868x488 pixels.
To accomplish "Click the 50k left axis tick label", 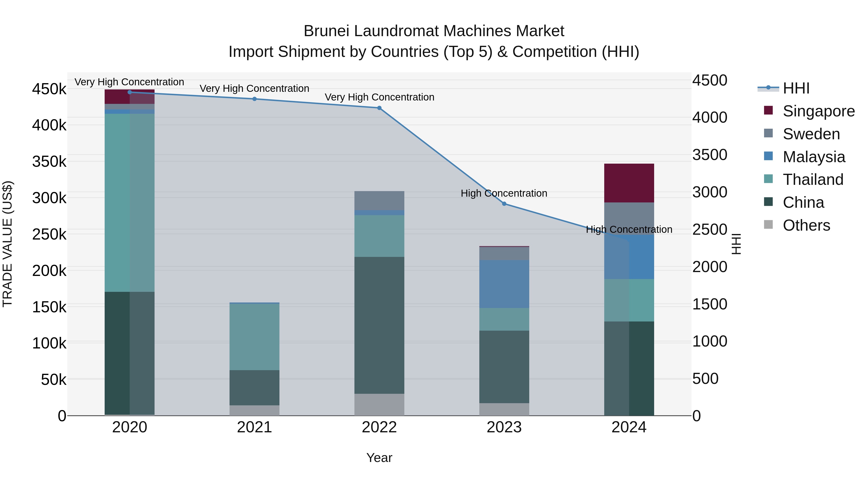I will click(54, 380).
